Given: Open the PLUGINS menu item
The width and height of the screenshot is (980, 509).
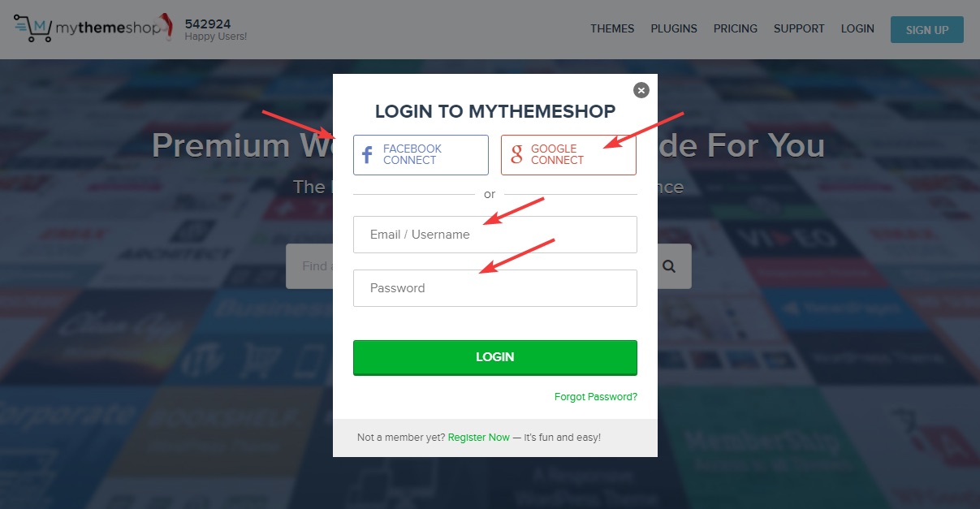Looking at the screenshot, I should click(674, 28).
